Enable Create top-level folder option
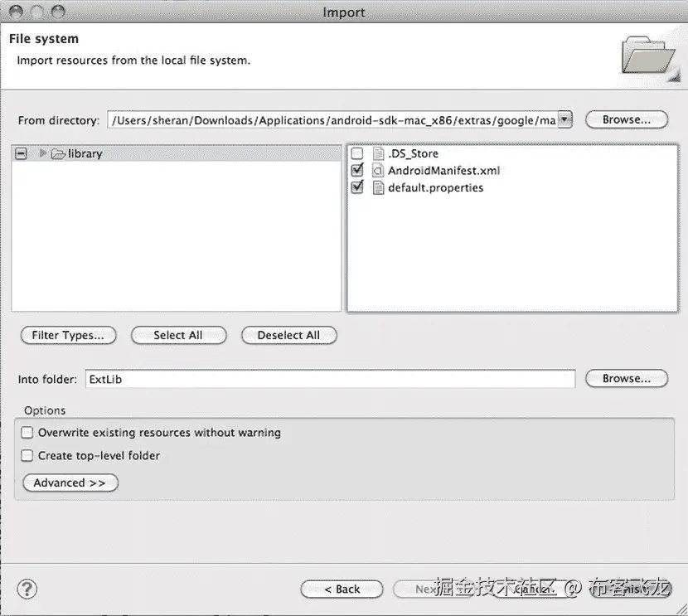 click(x=27, y=455)
